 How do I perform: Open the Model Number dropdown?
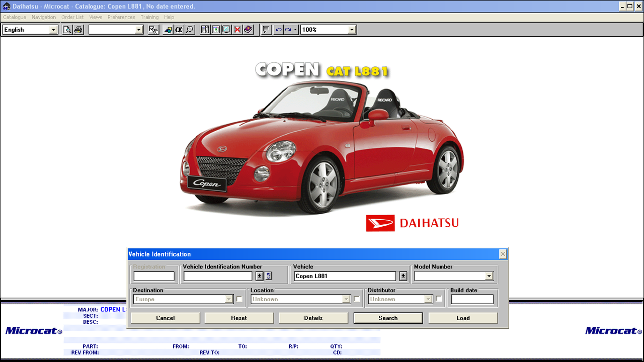[x=489, y=276]
